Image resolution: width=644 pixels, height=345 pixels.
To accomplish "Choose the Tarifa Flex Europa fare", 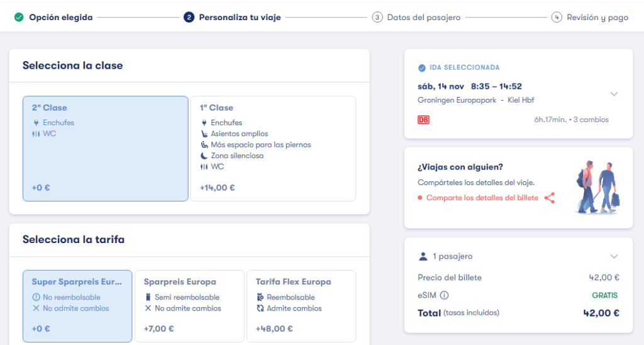I will tap(301, 306).
